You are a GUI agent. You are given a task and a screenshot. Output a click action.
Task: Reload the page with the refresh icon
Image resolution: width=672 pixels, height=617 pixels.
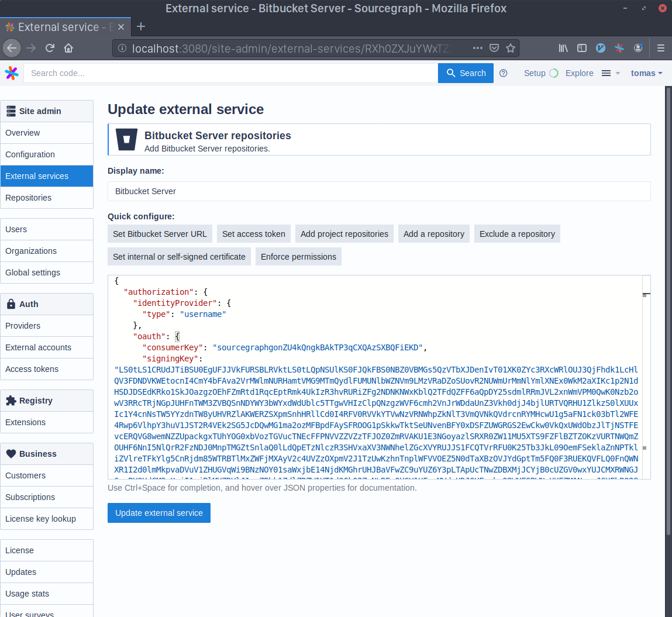pyautogui.click(x=50, y=48)
